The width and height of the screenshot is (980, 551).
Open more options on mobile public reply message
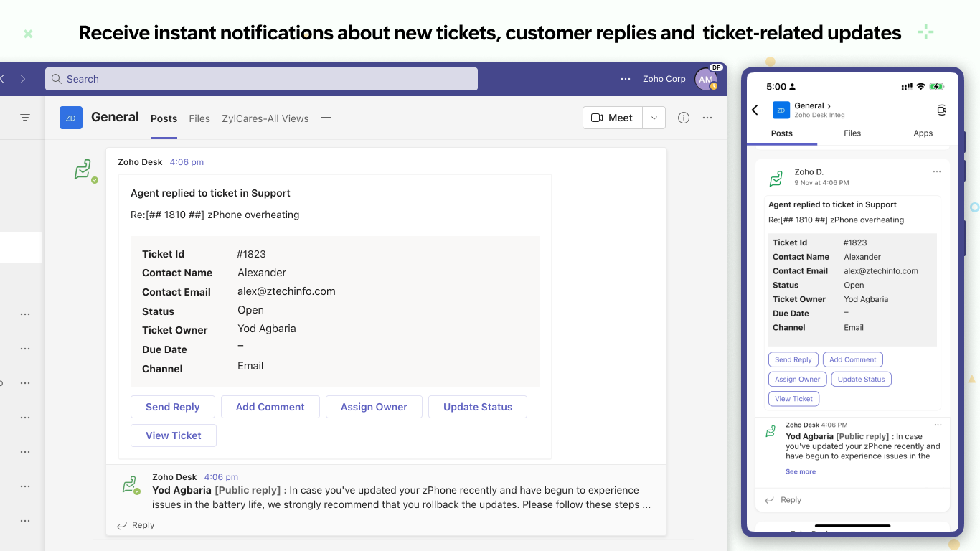click(937, 425)
